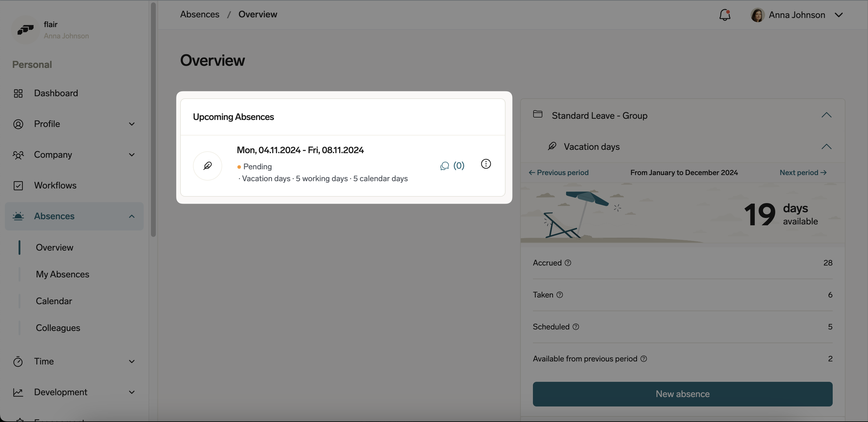Open Workflows via its checkmark icon
868x422 pixels.
(19, 185)
